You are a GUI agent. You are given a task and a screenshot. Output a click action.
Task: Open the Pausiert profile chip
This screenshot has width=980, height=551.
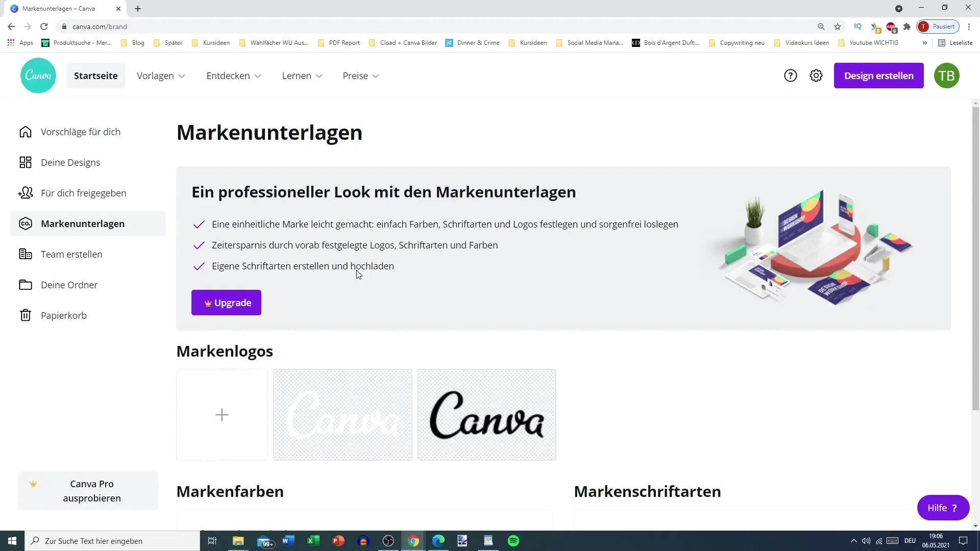click(938, 27)
